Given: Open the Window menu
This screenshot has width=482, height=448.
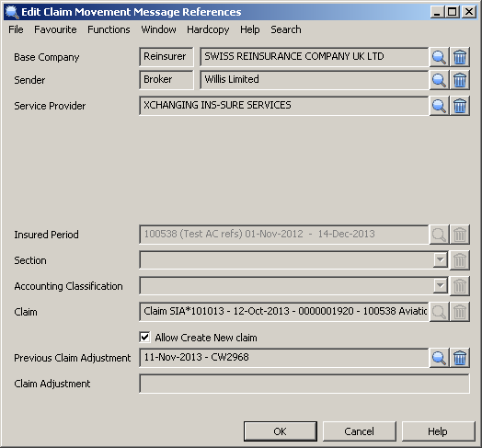Looking at the screenshot, I should pos(158,29).
